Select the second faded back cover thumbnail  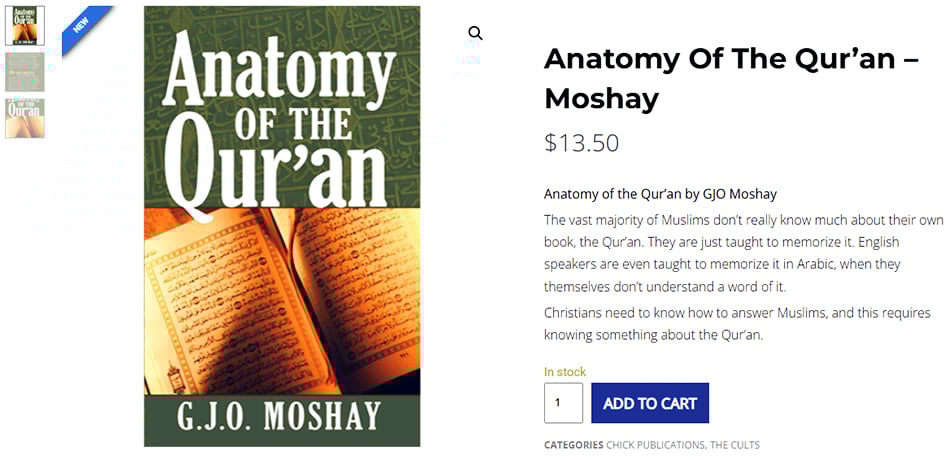tap(24, 72)
